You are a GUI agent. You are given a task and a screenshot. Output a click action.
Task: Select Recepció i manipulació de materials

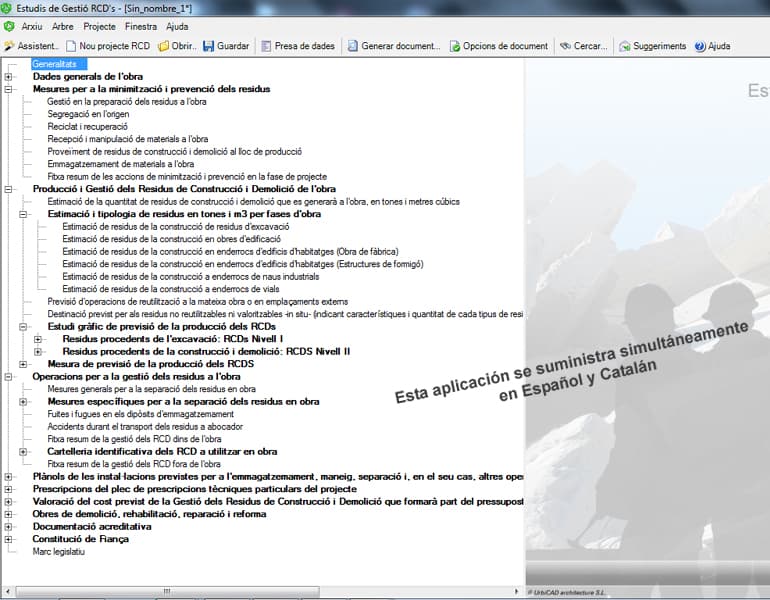point(128,139)
